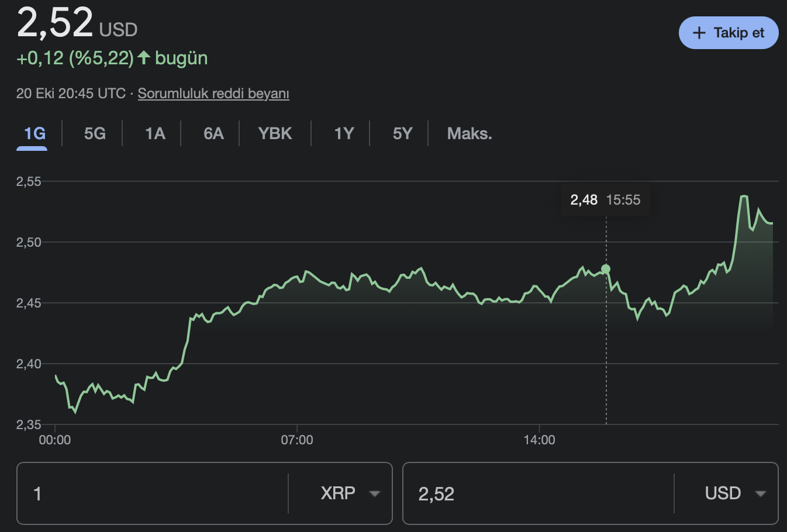Viewport: 787px width, 532px height.
Task: Show the 1Y one-year chart
Action: (344, 134)
